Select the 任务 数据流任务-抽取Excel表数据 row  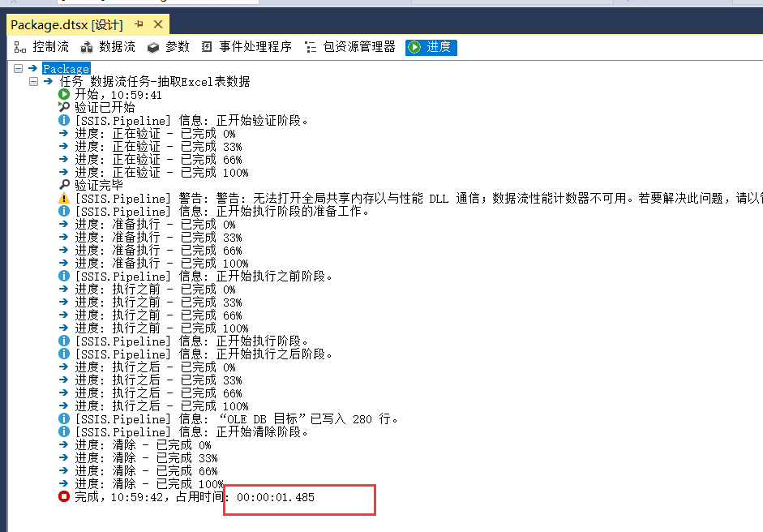155,81
